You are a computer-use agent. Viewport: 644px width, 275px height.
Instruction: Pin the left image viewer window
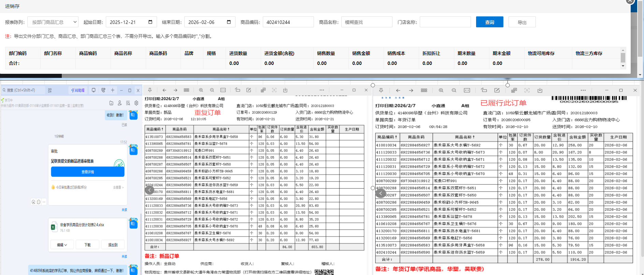(150, 90)
